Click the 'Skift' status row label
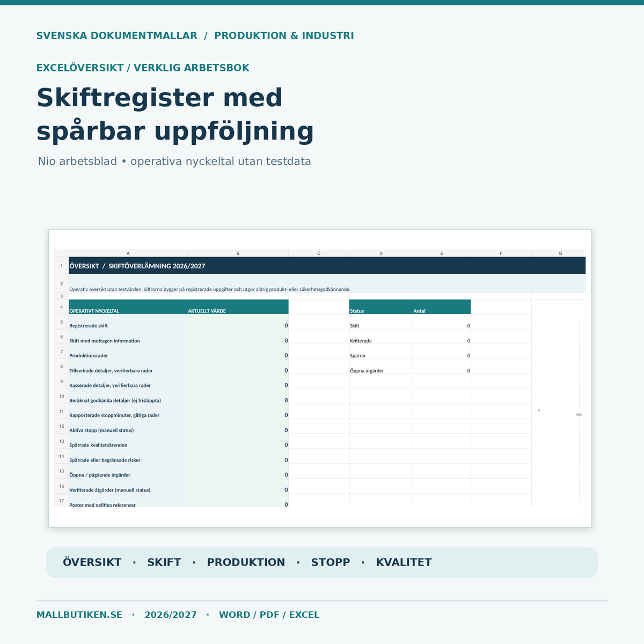The image size is (644, 644). [381, 322]
